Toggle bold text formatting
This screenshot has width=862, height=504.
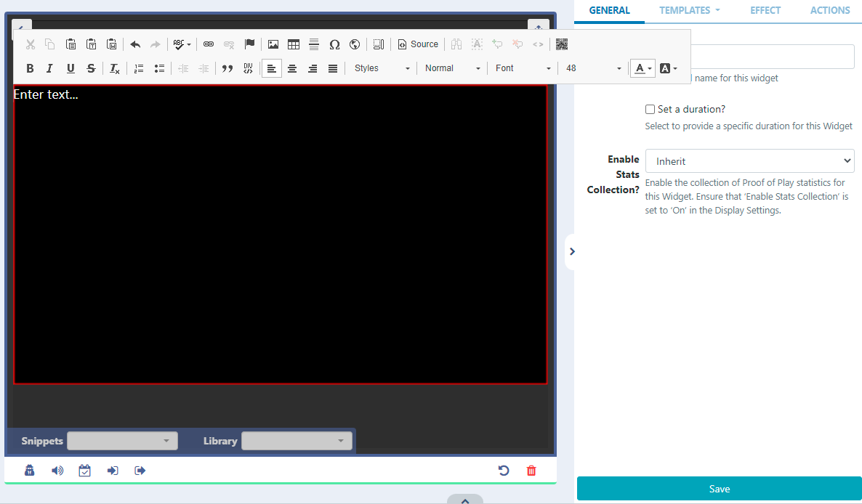(x=30, y=68)
